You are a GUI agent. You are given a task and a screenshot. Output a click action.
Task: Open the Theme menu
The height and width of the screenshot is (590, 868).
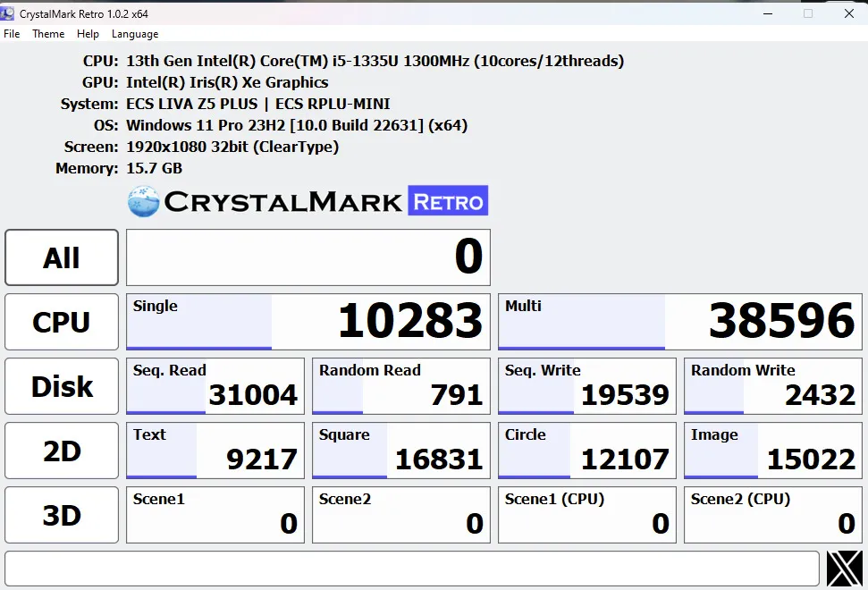point(48,34)
